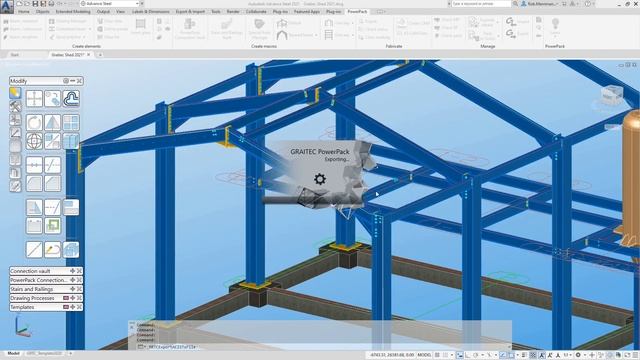
Task: Select the yellow highlighted Modify category icon
Action: [x=15, y=93]
